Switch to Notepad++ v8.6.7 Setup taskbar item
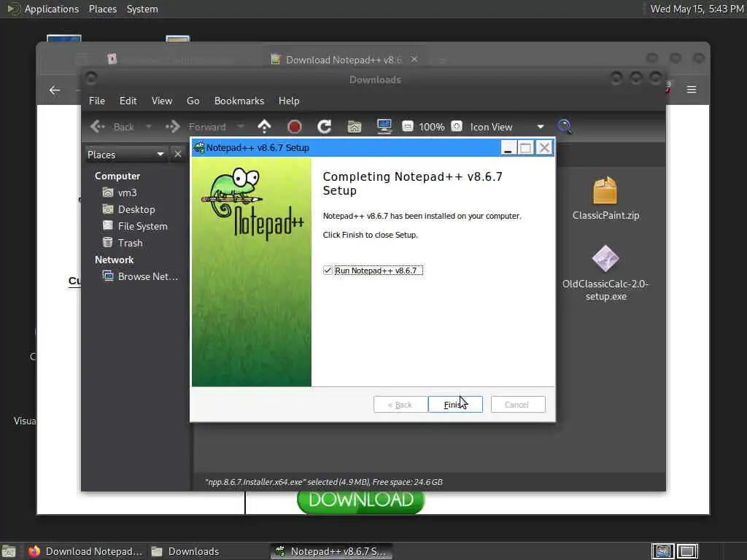This screenshot has width=747, height=560. click(332, 551)
